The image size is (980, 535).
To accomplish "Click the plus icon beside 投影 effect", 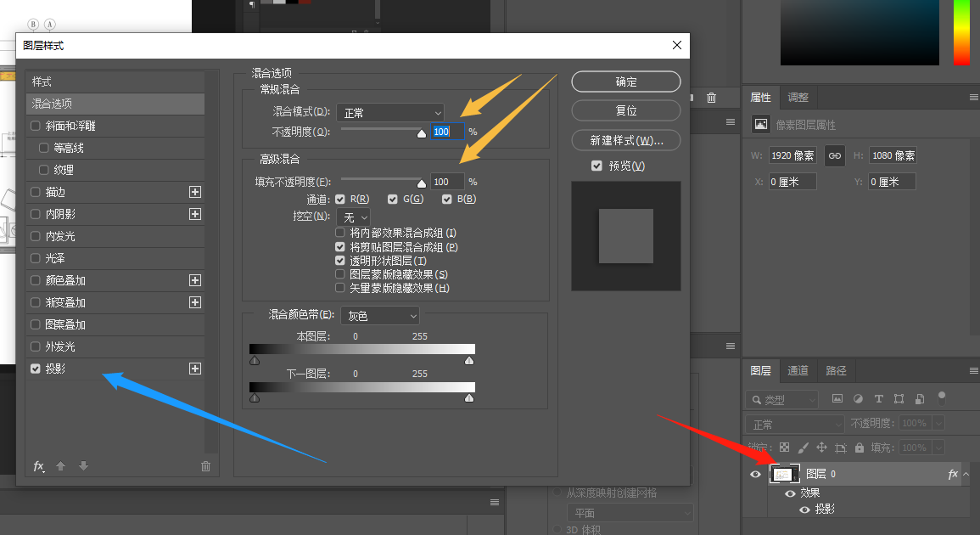I will (x=195, y=369).
